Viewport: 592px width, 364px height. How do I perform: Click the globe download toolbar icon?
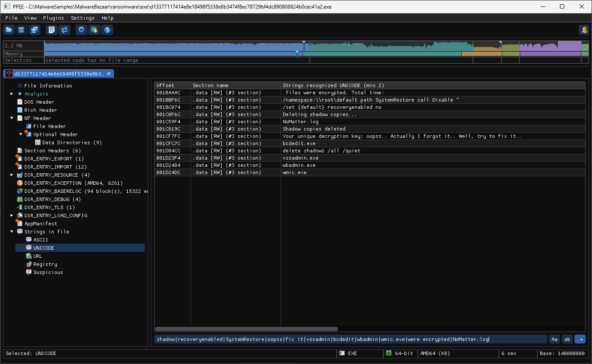pos(94,30)
